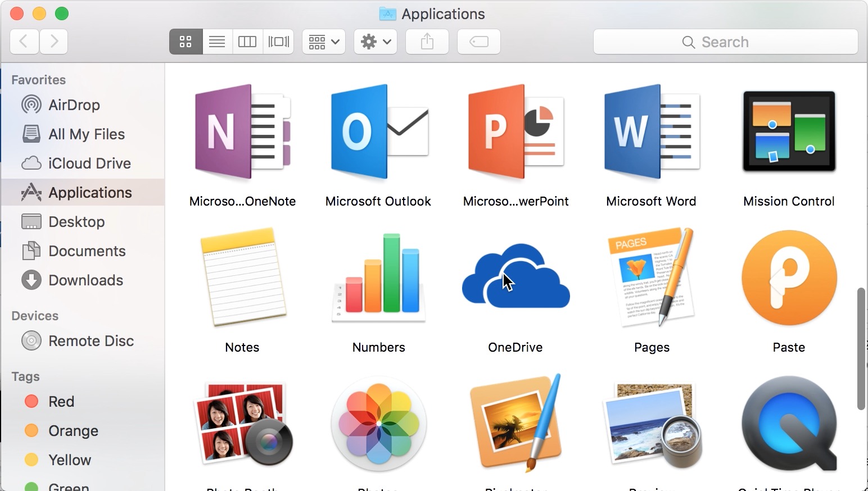Click the Devices section header
The image size is (868, 491).
click(x=35, y=316)
